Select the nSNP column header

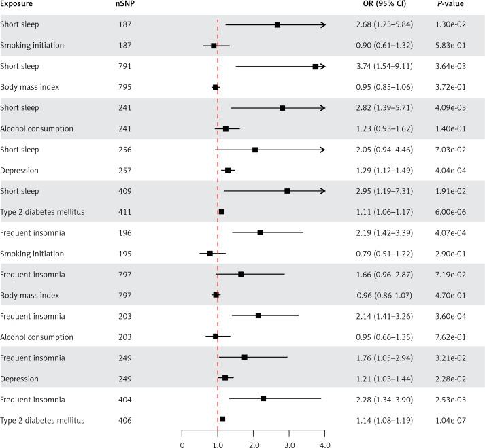pos(124,5)
